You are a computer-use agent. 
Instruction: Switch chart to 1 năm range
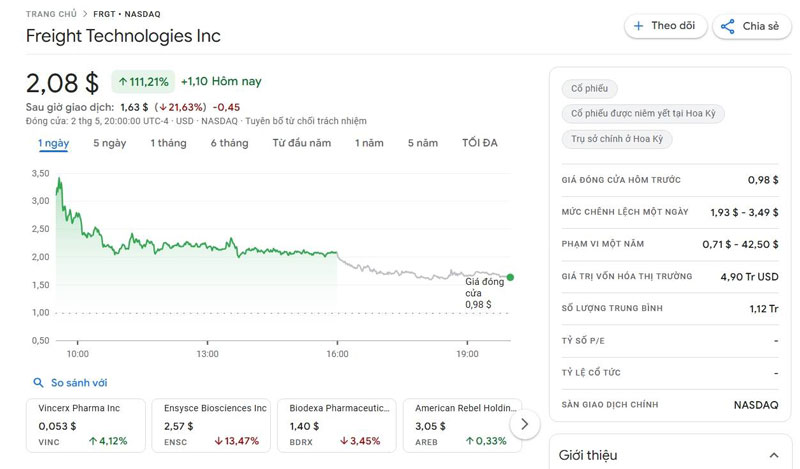[x=369, y=143]
